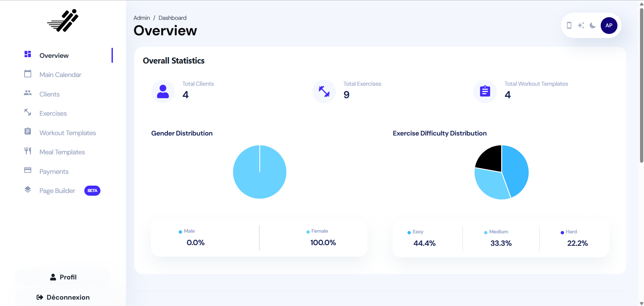Click the BETA badge beside Page Builder
The image size is (644, 306).
tap(92, 191)
